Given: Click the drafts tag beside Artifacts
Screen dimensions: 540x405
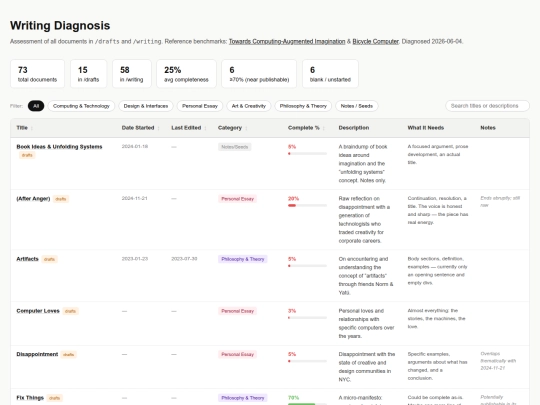Looking at the screenshot, I should [50, 259].
